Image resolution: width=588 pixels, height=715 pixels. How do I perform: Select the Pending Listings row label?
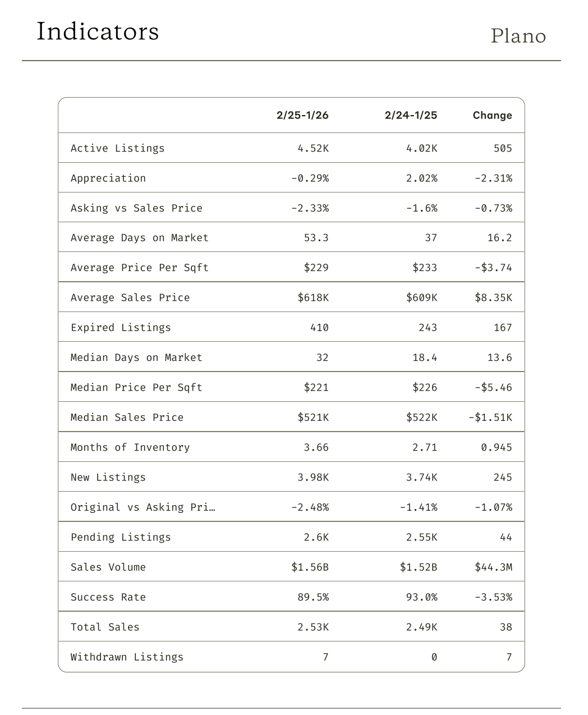pos(121,537)
